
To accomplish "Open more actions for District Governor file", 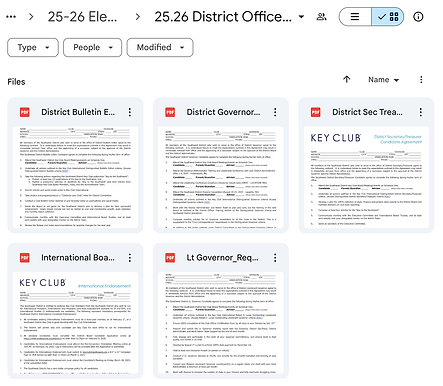I will coord(275,112).
